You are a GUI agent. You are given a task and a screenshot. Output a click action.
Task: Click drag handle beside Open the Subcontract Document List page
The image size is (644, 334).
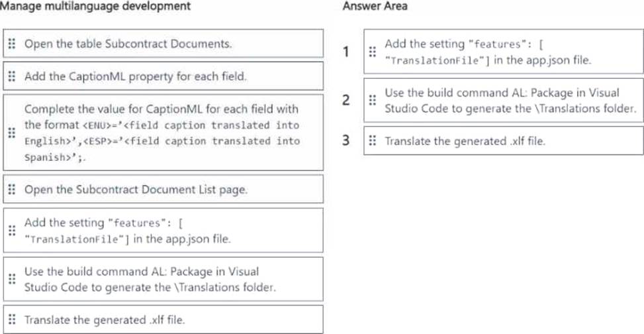(12, 190)
